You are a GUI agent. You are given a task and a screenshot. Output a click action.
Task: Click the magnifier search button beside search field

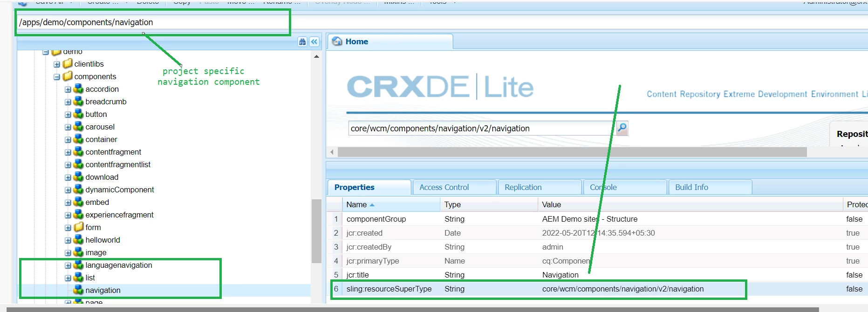622,128
